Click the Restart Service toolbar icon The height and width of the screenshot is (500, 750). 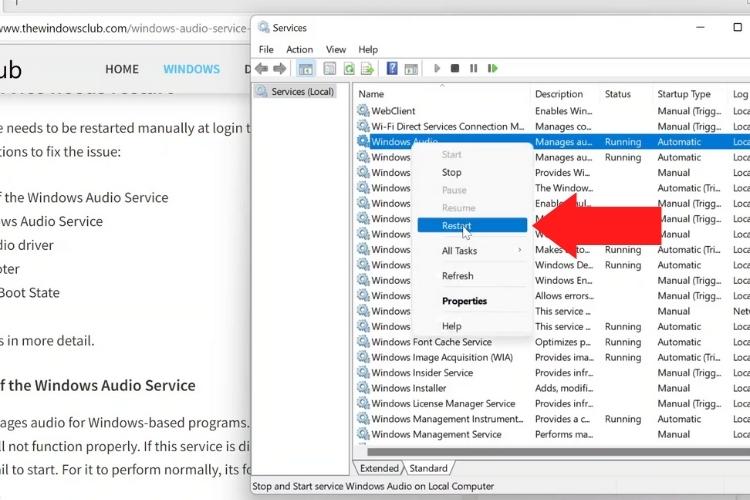493,68
